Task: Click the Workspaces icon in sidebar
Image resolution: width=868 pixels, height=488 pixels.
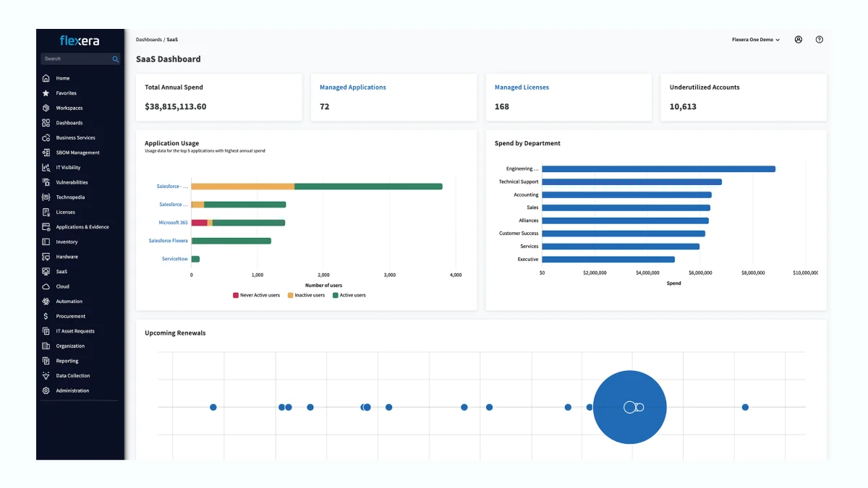Action: click(46, 108)
